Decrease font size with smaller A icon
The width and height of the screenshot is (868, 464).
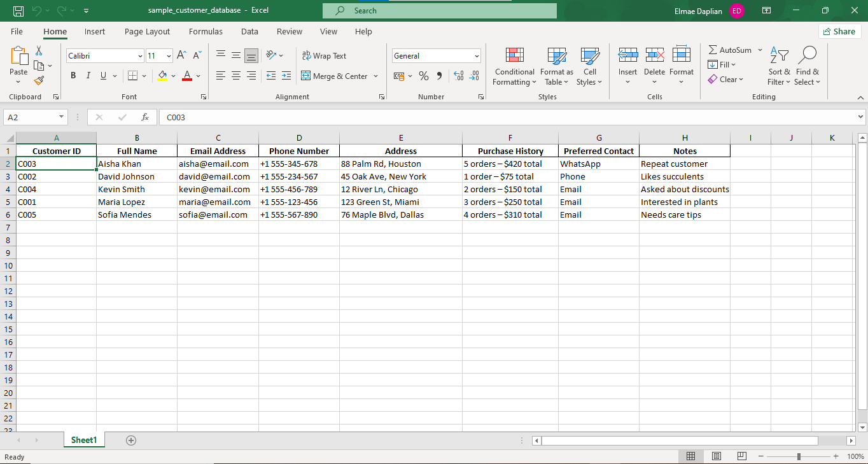tap(197, 56)
